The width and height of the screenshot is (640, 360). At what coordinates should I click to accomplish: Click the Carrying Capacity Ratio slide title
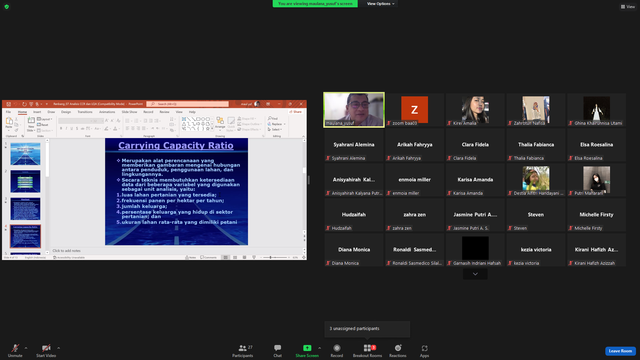tap(176, 145)
